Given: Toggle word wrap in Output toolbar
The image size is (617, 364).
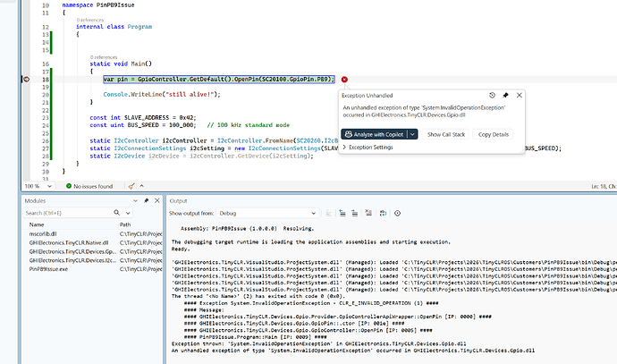Looking at the screenshot, I should tap(383, 213).
